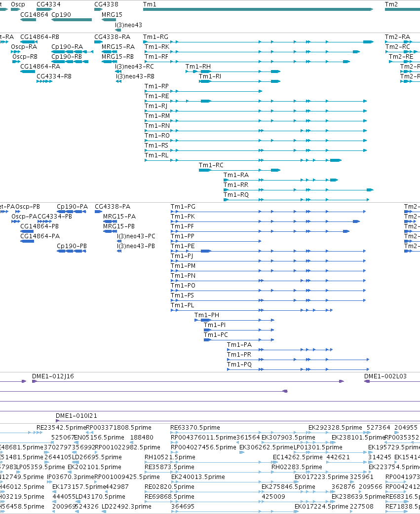Screen dimensions: 420x514
Task: Select protein Tm1-PL label
Action: click(183, 305)
